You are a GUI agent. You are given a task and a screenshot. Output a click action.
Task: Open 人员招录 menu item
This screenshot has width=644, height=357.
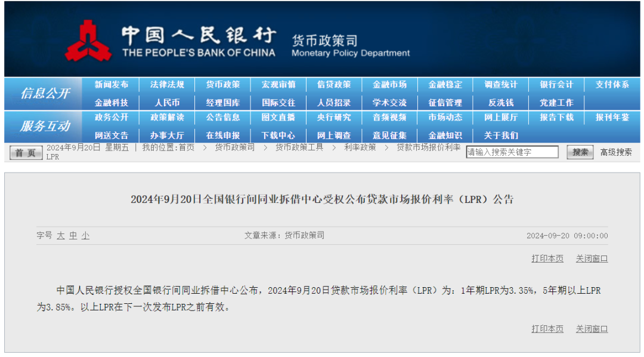[x=334, y=103]
